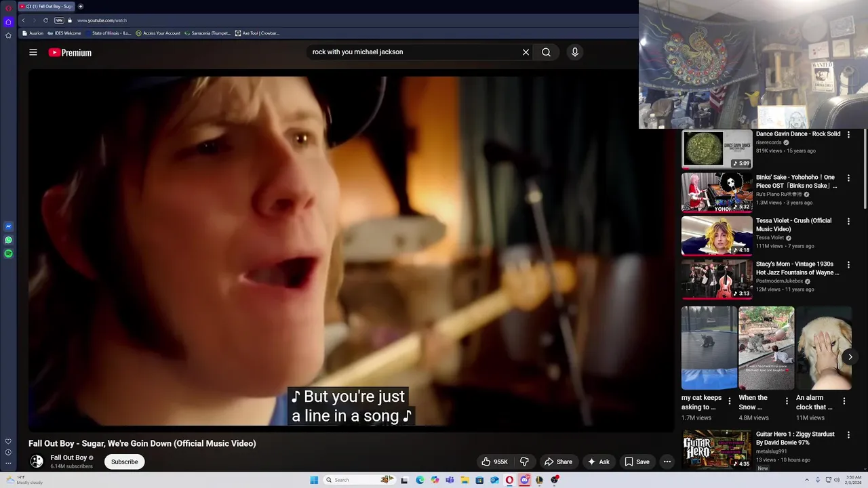Image resolution: width=868 pixels, height=488 pixels.
Task: Open the Guitar Hero Ziggy Stardust thumbnail
Action: click(x=717, y=449)
